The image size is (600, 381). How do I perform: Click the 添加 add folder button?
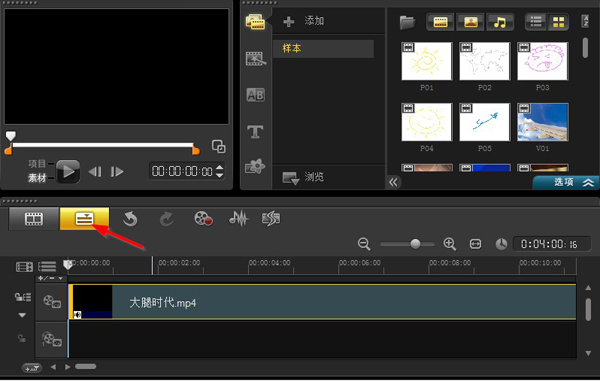point(304,21)
